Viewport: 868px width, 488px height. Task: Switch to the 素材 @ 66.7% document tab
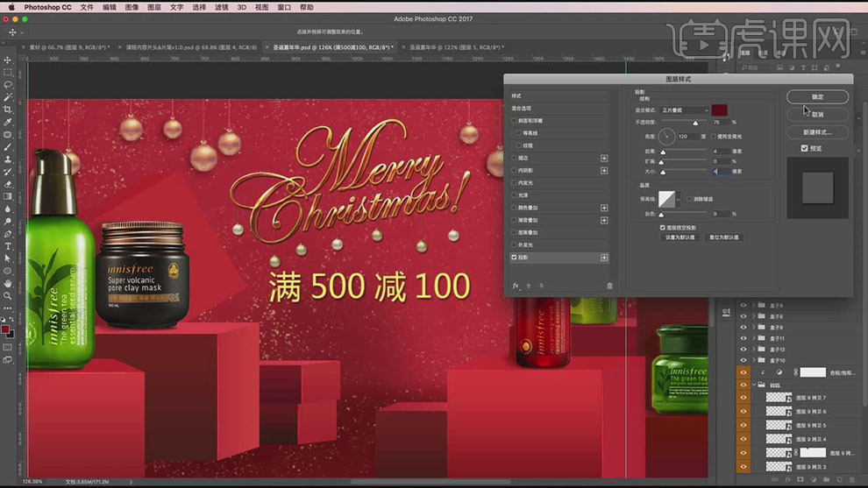click(68, 47)
